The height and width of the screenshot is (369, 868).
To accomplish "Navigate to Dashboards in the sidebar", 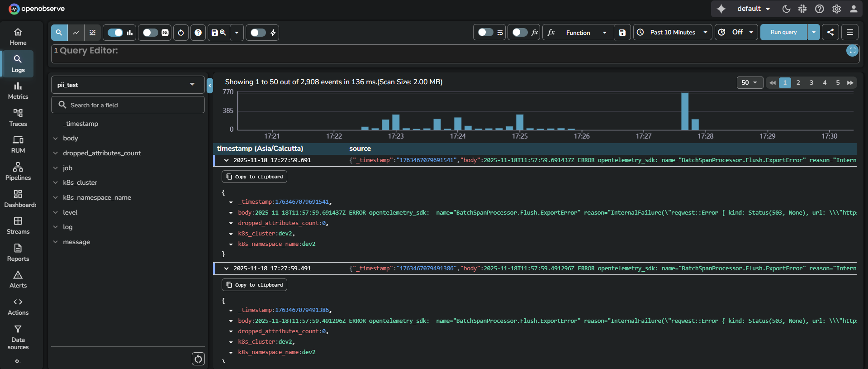I will 18,198.
